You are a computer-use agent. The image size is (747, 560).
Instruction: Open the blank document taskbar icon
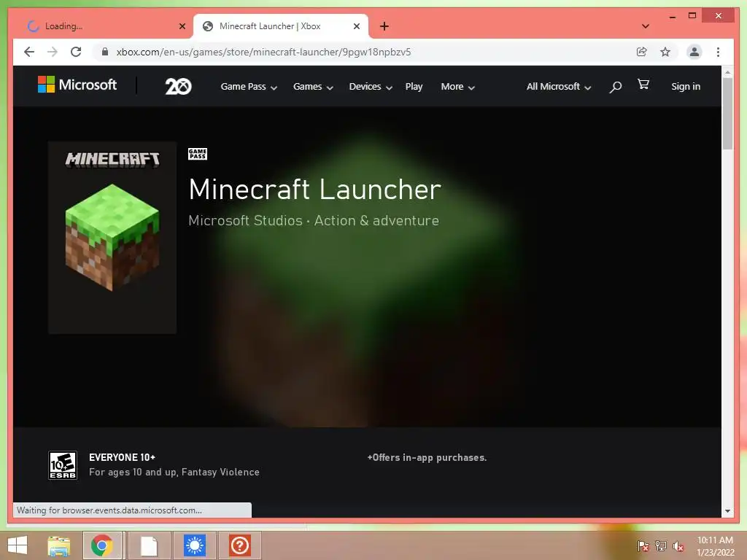tap(149, 545)
